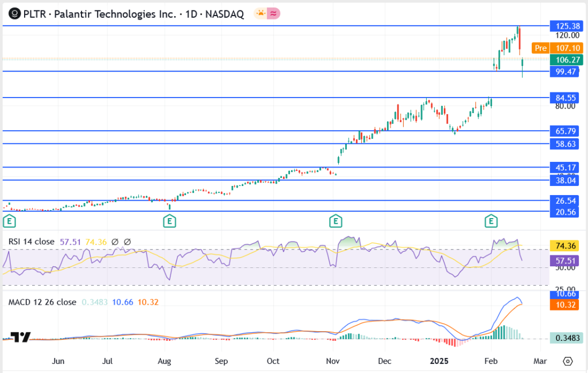The image size is (588, 373).
Task: Click the orange sun pre-market session icon
Action: click(261, 12)
